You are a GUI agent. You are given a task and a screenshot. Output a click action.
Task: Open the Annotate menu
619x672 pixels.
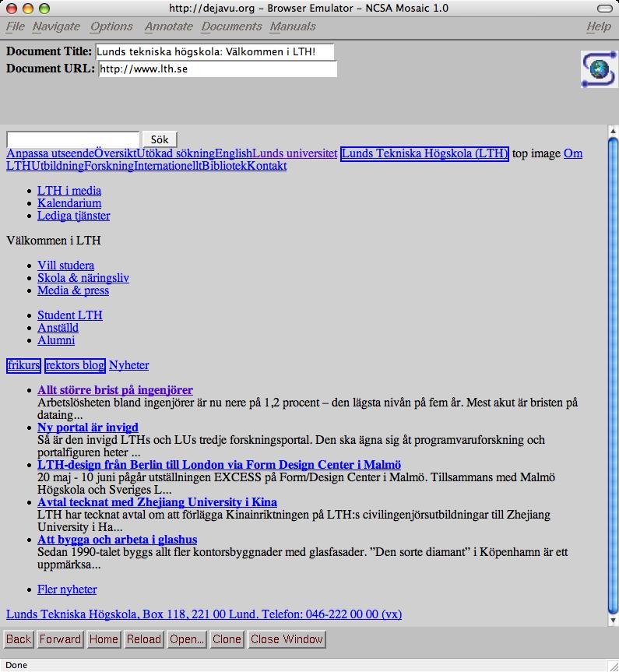[x=169, y=26]
